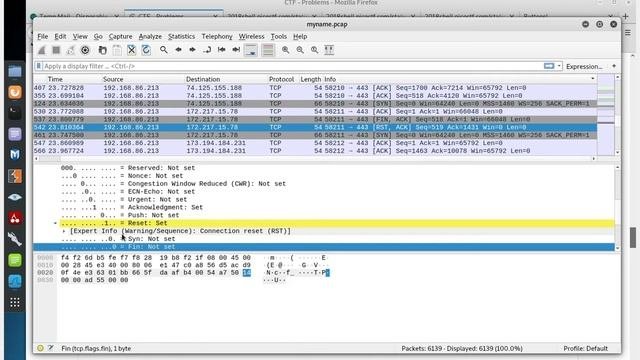This screenshot has height=360, width=640.
Task: Launch Firefox from the dock
Action: [15, 92]
